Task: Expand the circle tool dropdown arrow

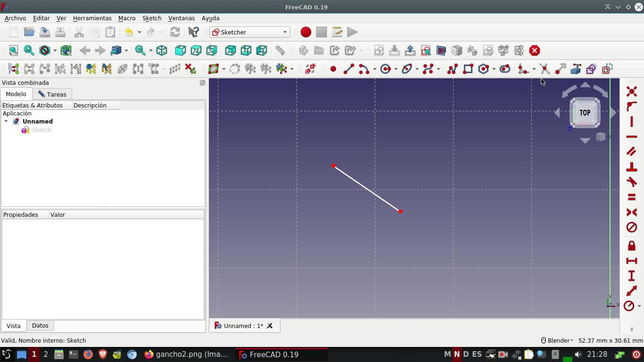Action: point(396,69)
